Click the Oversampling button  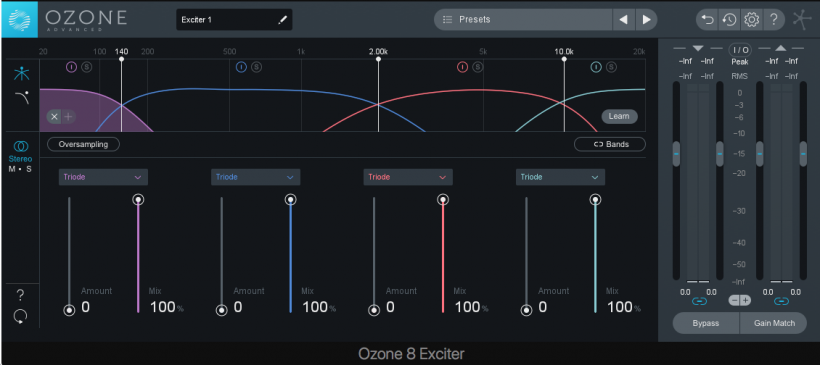coord(83,144)
